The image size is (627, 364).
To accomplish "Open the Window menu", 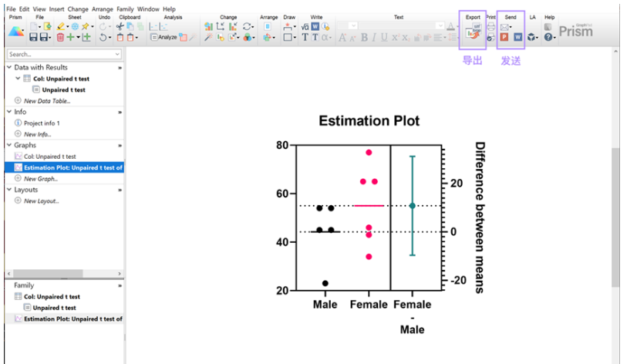I will pyautogui.click(x=148, y=8).
